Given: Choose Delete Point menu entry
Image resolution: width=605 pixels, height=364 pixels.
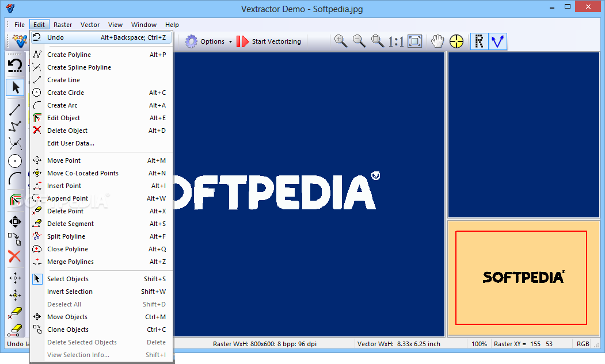Looking at the screenshot, I should [x=101, y=211].
